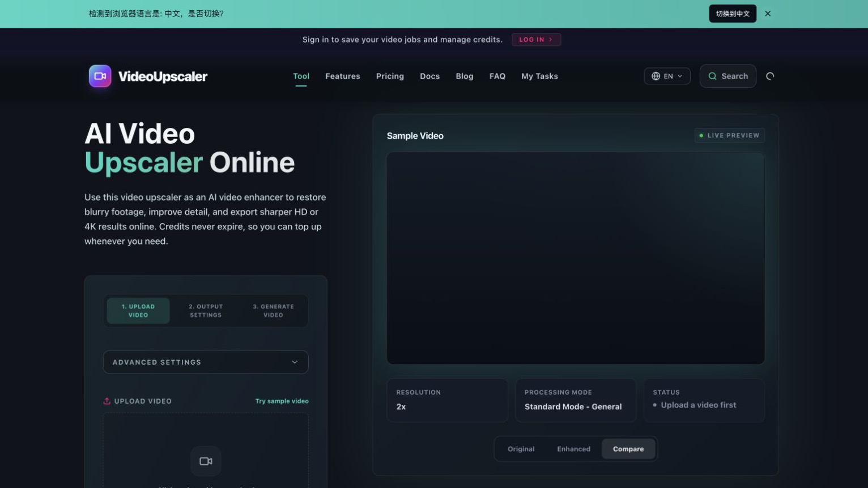
Task: Click the sample video preview area
Action: (x=576, y=259)
